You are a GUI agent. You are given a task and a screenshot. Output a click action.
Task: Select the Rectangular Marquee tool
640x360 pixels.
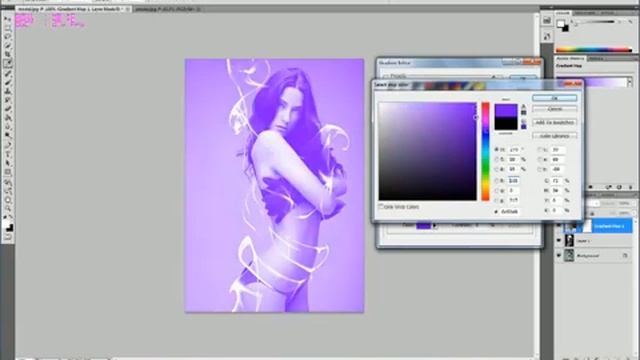(x=8, y=28)
